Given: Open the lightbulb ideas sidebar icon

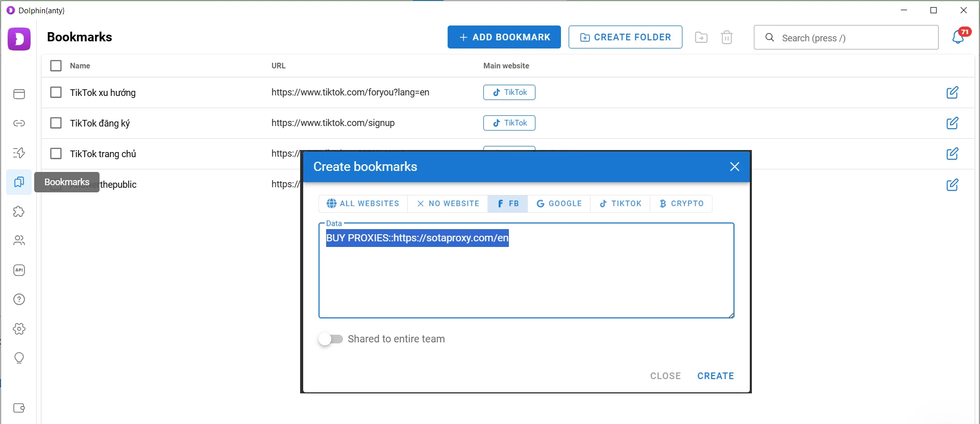Looking at the screenshot, I should pyautogui.click(x=19, y=358).
